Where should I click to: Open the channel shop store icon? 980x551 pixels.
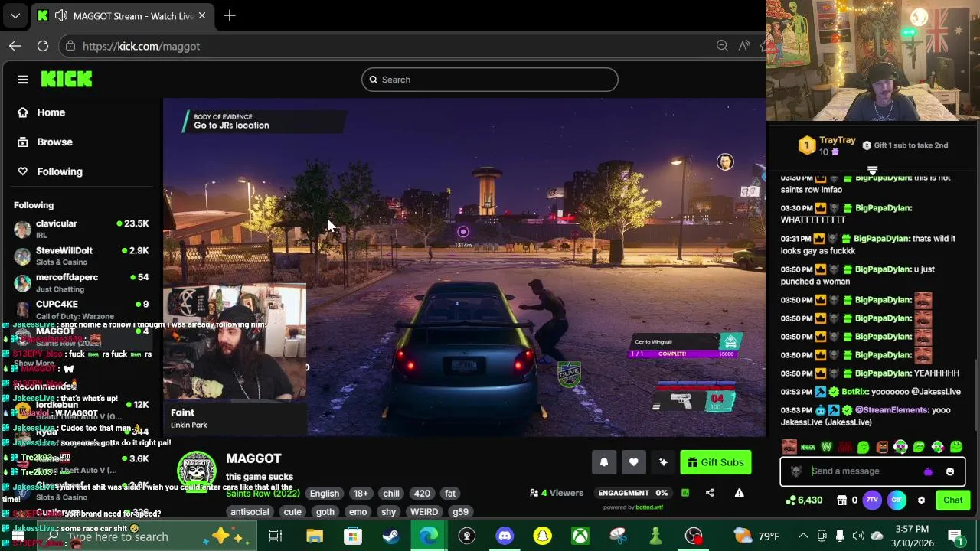pos(841,500)
